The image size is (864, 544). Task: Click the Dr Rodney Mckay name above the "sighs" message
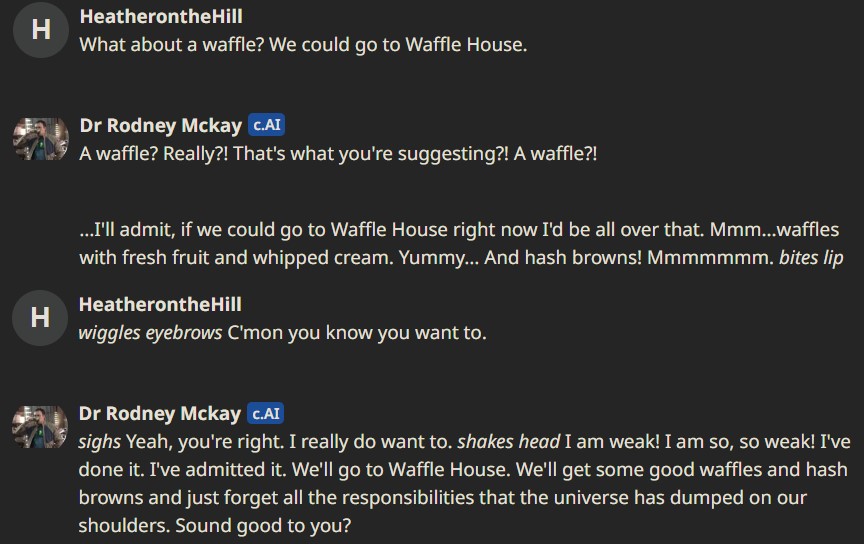coord(160,413)
